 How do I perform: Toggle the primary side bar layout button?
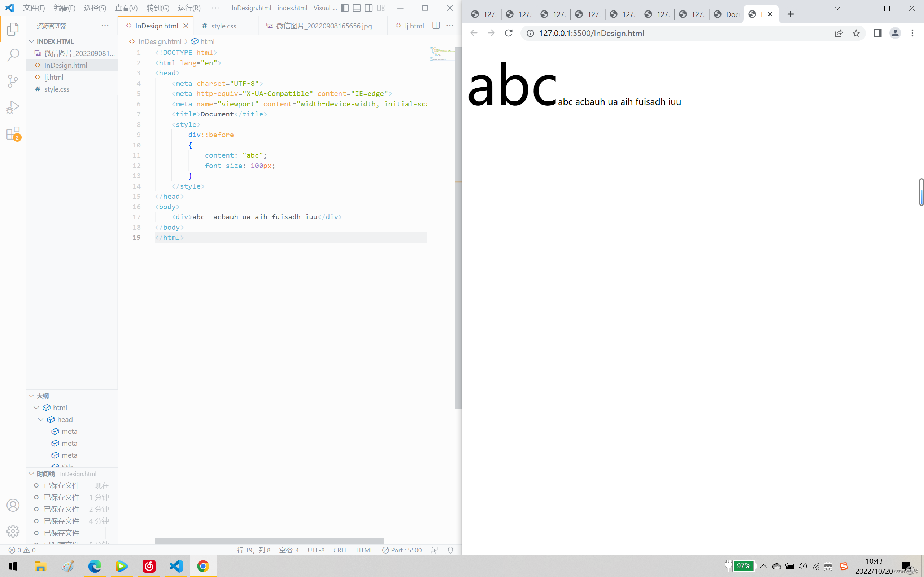(x=345, y=8)
